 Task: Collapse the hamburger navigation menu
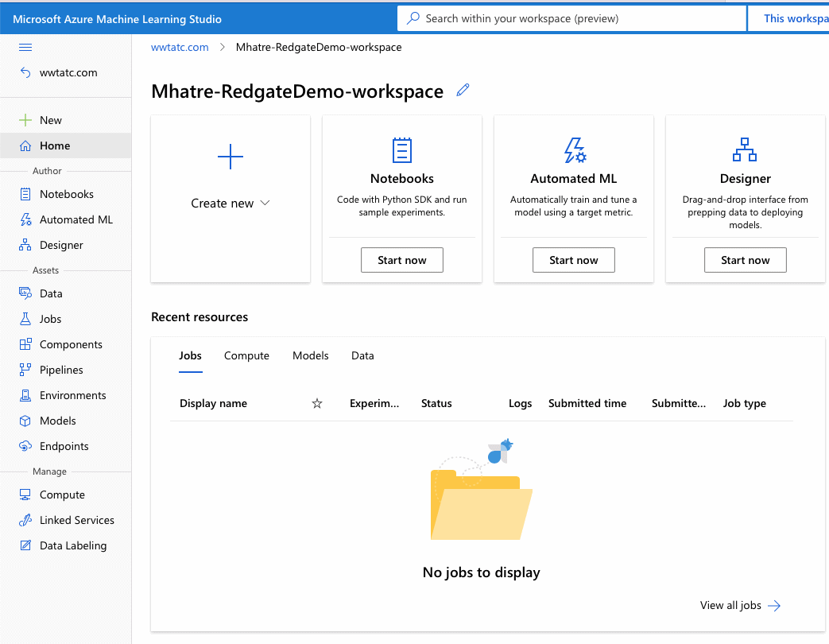(x=25, y=48)
